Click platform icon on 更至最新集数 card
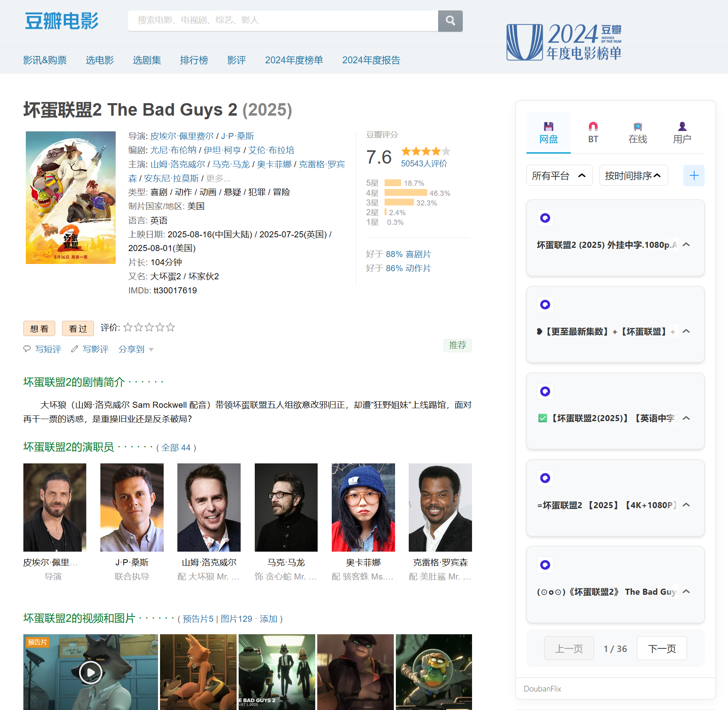Screen dimensions: 728x710 (x=545, y=305)
